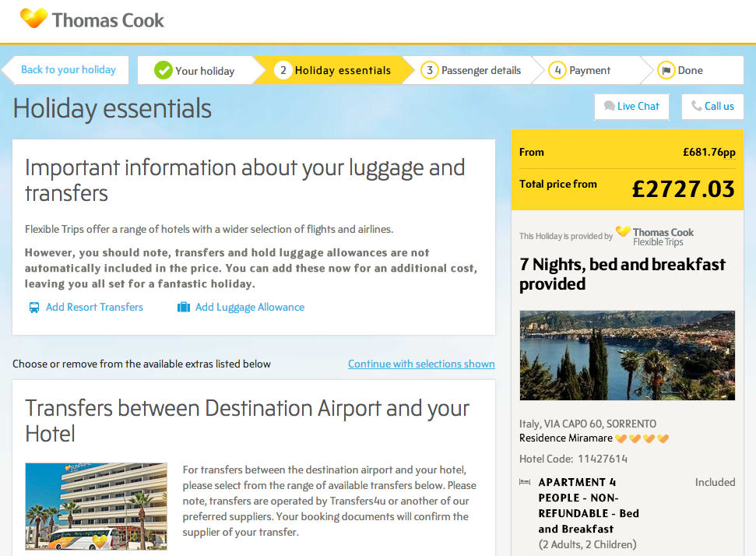
Task: Open the hotel and transfer bus photo
Action: [x=96, y=506]
